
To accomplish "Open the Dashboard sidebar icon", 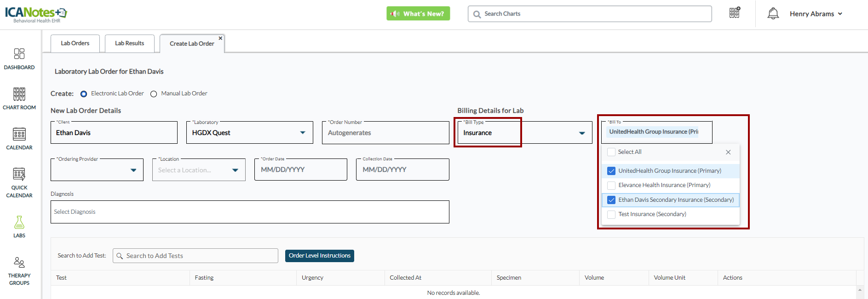I will (19, 54).
